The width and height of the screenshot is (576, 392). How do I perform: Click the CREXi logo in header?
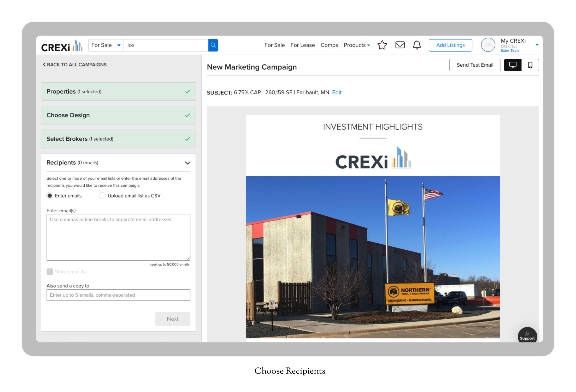click(61, 46)
